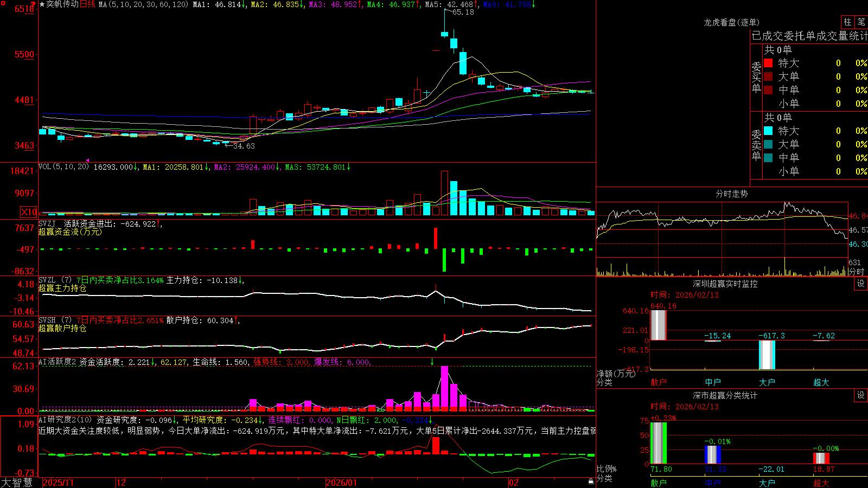This screenshot has height=488, width=868.
Task: Click the -22.01 大户 value
Action: click(x=771, y=469)
